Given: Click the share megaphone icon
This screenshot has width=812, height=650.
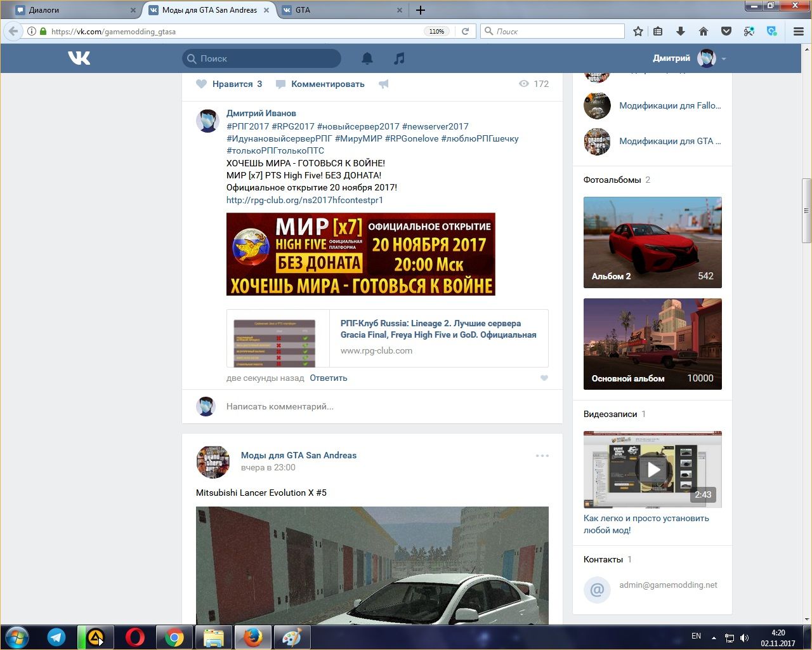Looking at the screenshot, I should tap(384, 84).
